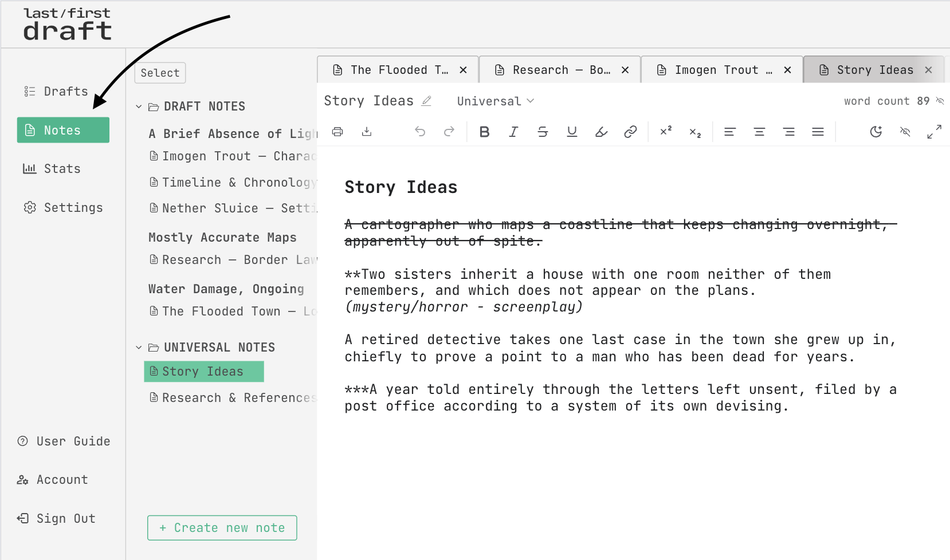Image resolution: width=950 pixels, height=560 pixels.
Task: Click the Story Ideas note title field
Action: click(x=368, y=101)
